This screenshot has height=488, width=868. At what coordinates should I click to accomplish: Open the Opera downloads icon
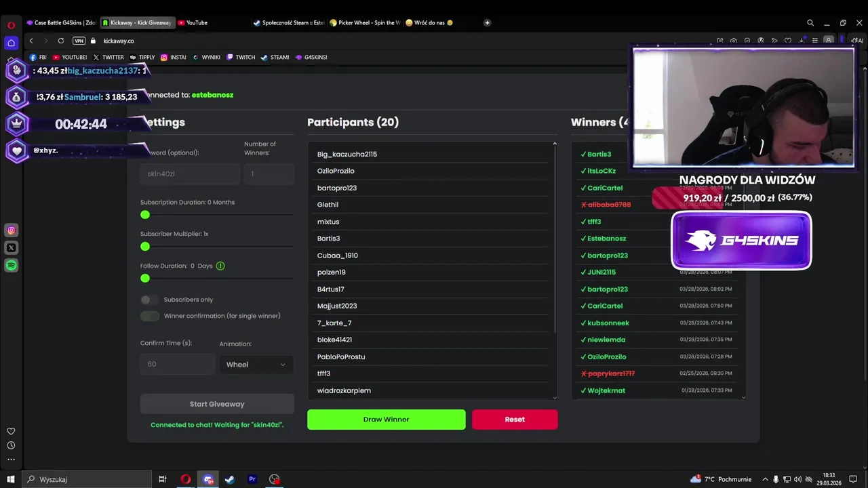802,41
